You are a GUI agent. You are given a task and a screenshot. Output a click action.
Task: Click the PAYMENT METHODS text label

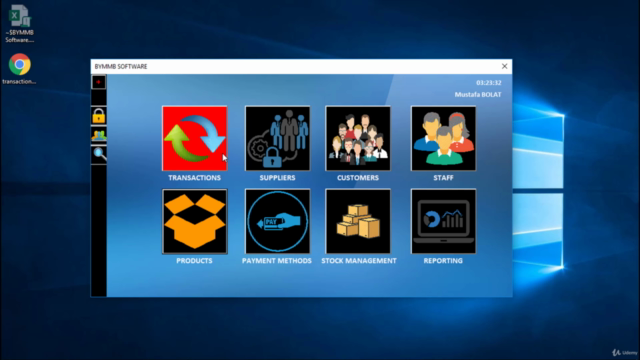pyautogui.click(x=277, y=261)
